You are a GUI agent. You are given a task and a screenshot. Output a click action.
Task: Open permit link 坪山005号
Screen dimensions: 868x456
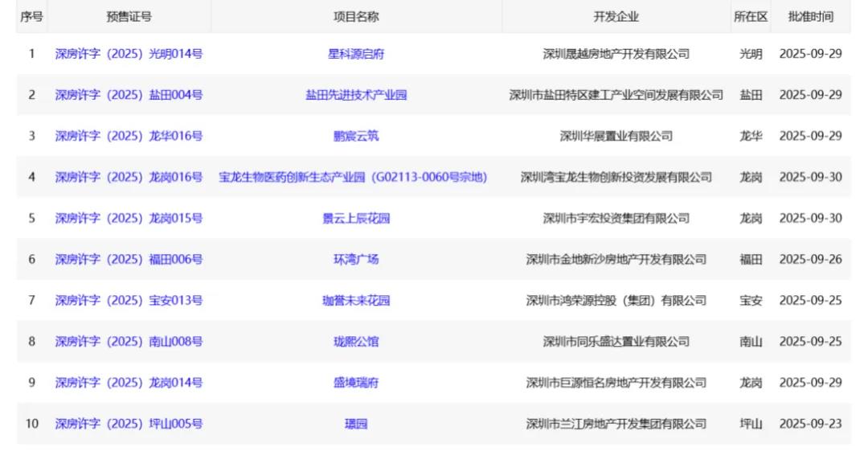coord(129,424)
